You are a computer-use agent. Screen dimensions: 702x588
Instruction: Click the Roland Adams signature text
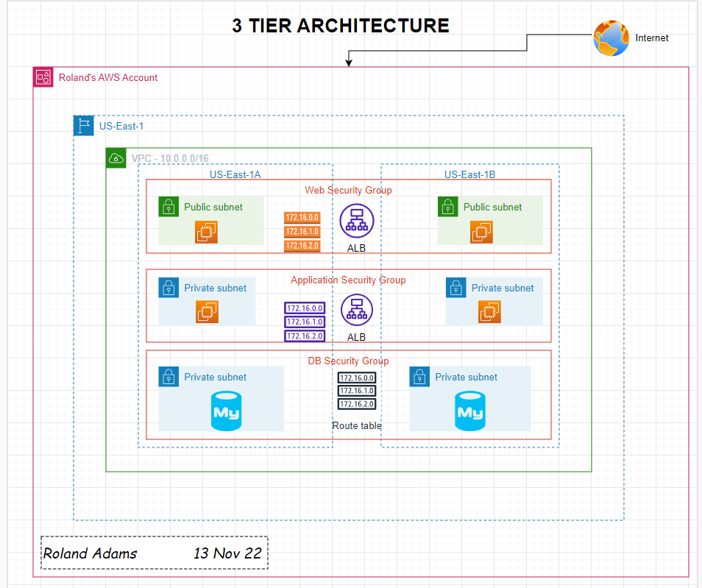point(91,553)
